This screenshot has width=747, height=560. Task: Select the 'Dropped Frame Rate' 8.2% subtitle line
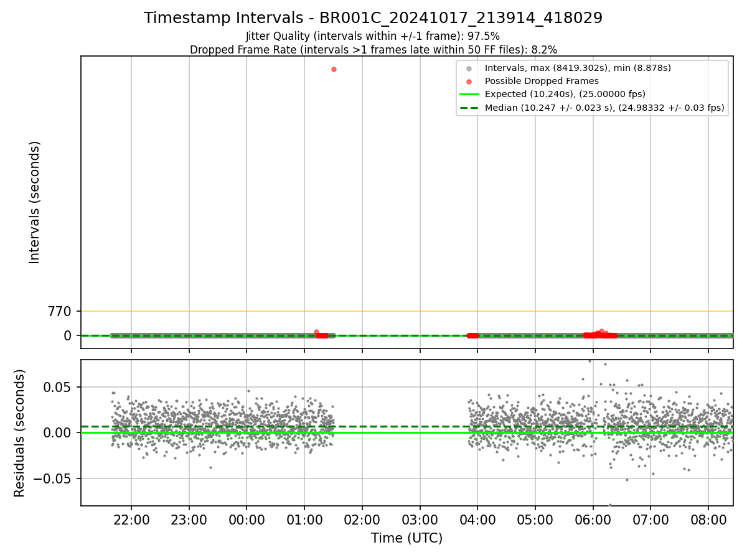(x=373, y=49)
